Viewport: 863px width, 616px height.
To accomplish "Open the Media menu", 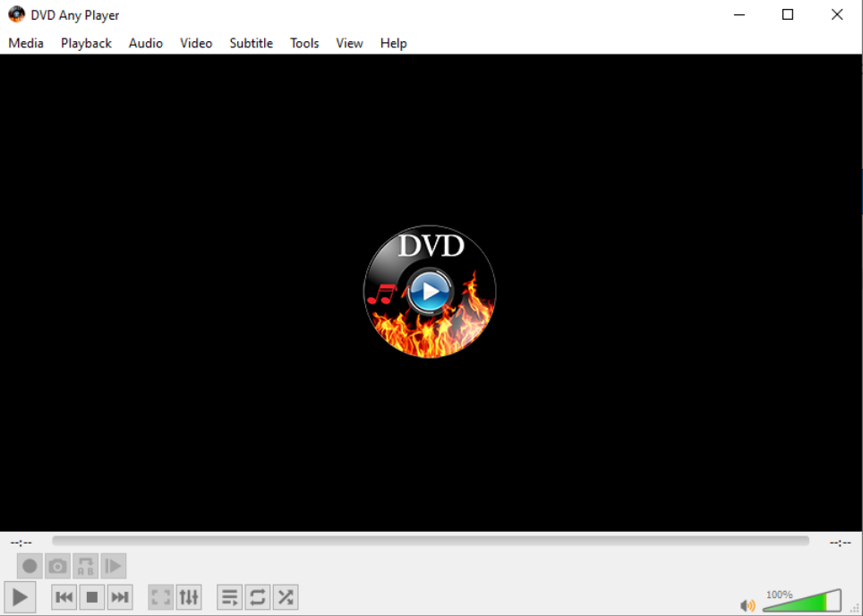I will (x=26, y=43).
